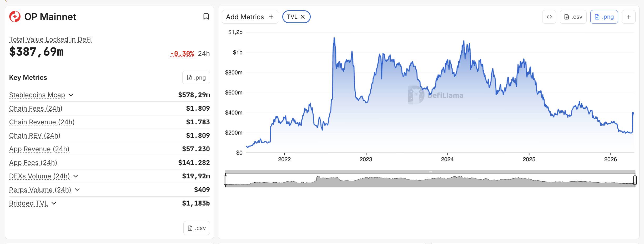Open the Perps Volume chevron
The width and height of the screenshot is (644, 244).
click(x=77, y=190)
